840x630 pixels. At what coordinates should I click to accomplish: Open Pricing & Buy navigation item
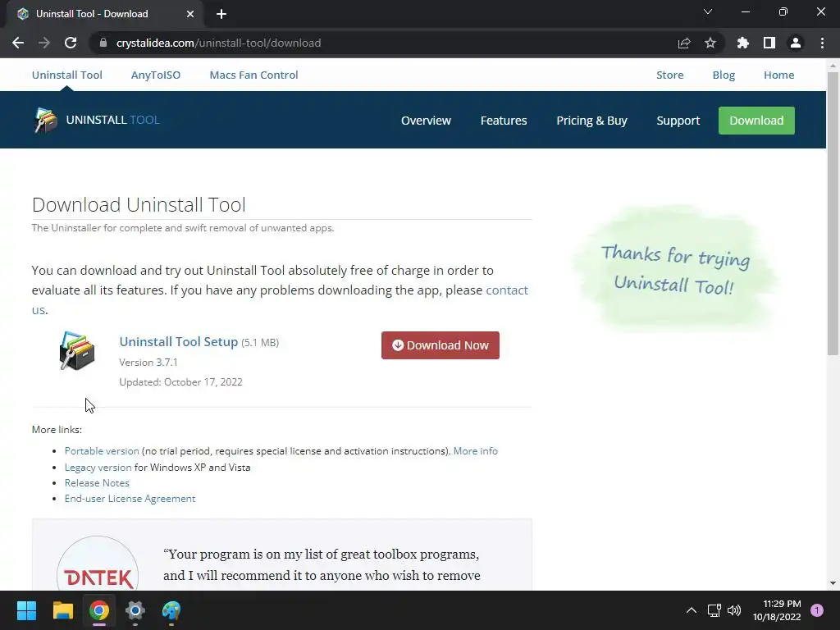(592, 121)
